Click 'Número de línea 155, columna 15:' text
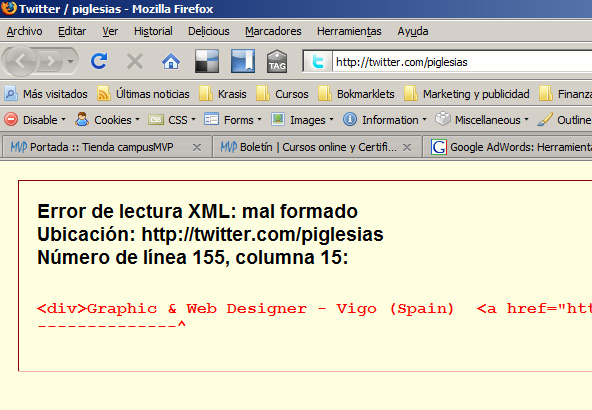This screenshot has height=410, width=592. click(x=193, y=257)
